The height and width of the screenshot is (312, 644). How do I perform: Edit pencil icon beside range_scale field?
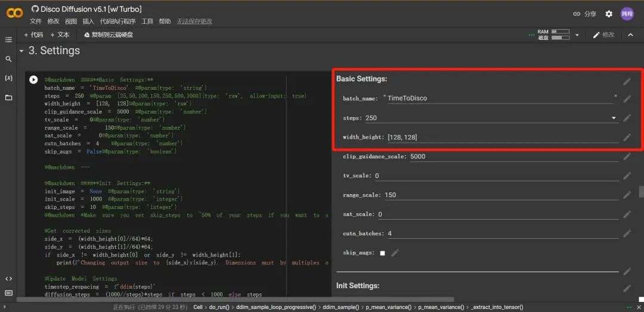[627, 195]
